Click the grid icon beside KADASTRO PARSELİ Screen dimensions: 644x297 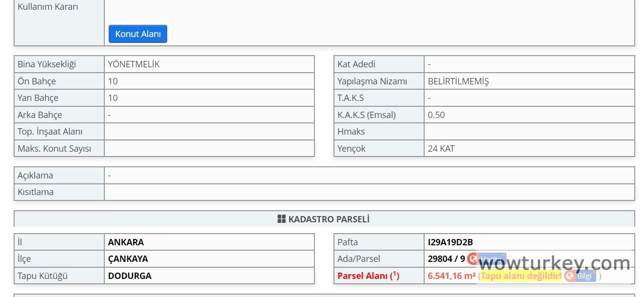[281, 219]
